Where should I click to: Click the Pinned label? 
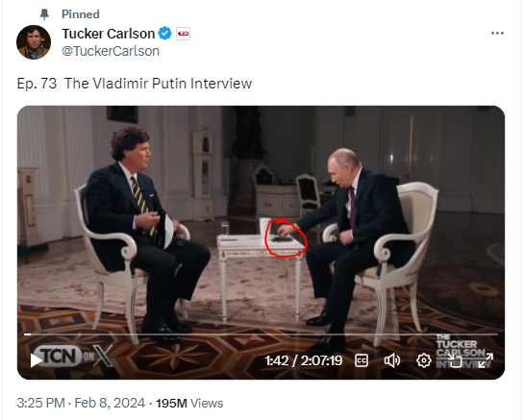tap(81, 14)
